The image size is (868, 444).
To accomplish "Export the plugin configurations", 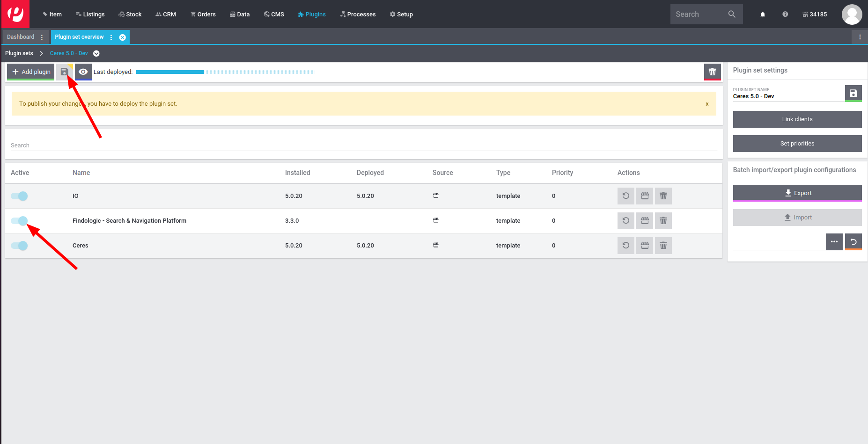I will (x=797, y=193).
